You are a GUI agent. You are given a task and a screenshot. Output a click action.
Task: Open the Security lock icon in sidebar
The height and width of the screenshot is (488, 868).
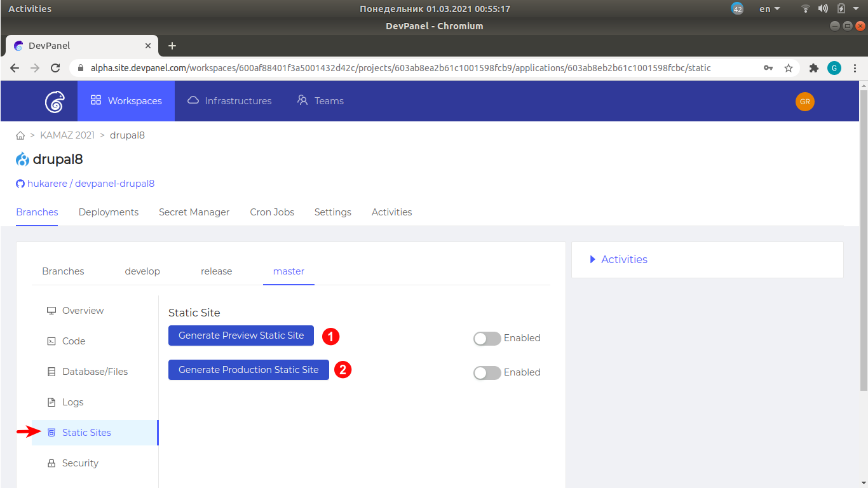pyautogui.click(x=51, y=463)
